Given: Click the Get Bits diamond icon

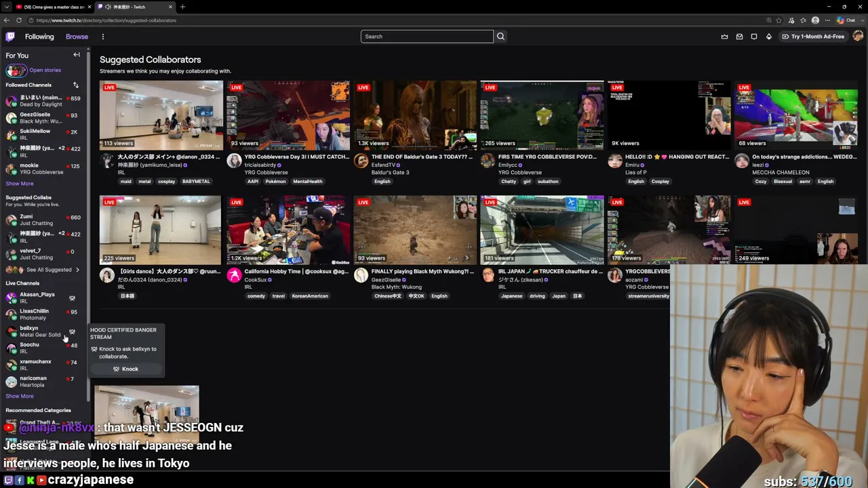Looking at the screenshot, I should [x=768, y=37].
